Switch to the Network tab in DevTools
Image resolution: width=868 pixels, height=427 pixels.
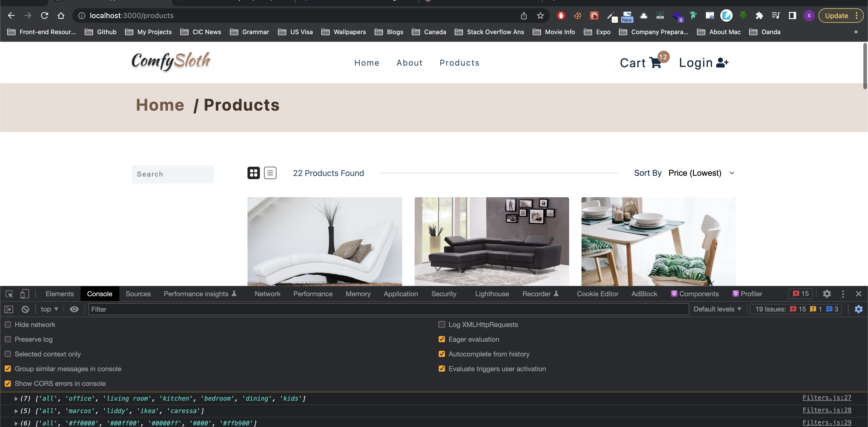[x=267, y=294]
